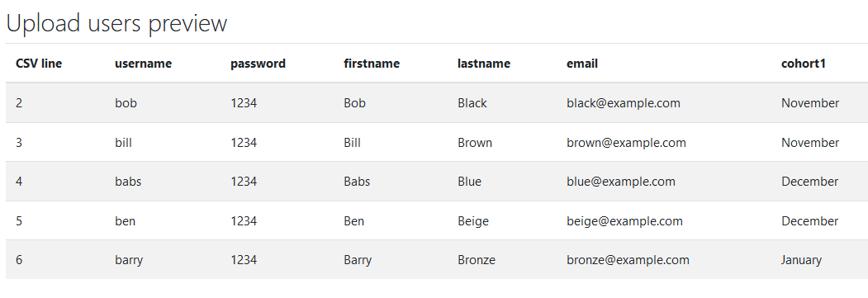Select the January cohort cell
868x298 pixels.
(x=802, y=260)
